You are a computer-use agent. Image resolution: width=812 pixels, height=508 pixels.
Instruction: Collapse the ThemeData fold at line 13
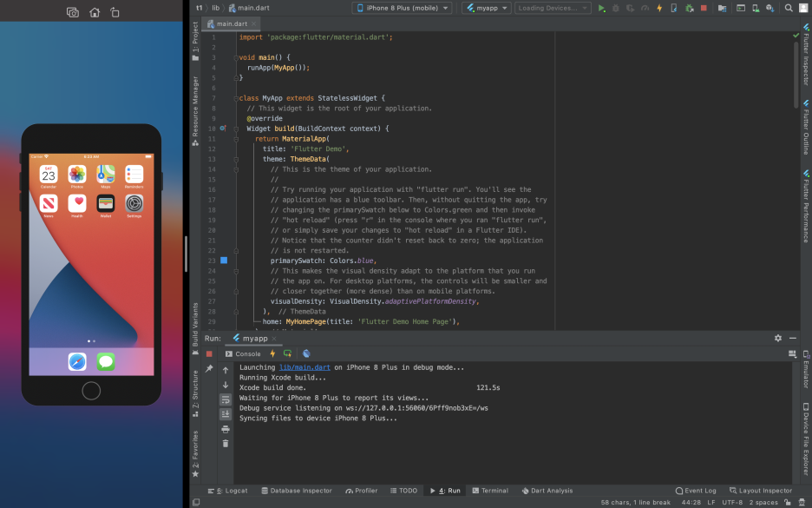click(236, 159)
